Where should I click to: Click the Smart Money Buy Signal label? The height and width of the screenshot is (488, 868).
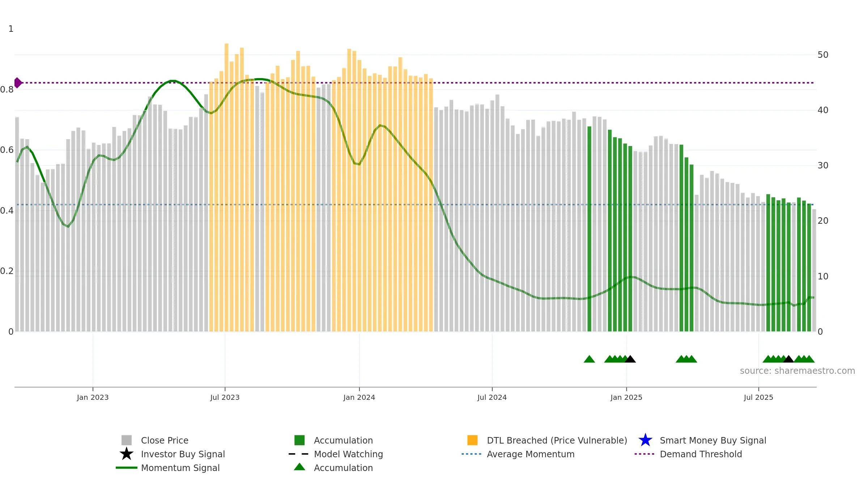(x=713, y=440)
